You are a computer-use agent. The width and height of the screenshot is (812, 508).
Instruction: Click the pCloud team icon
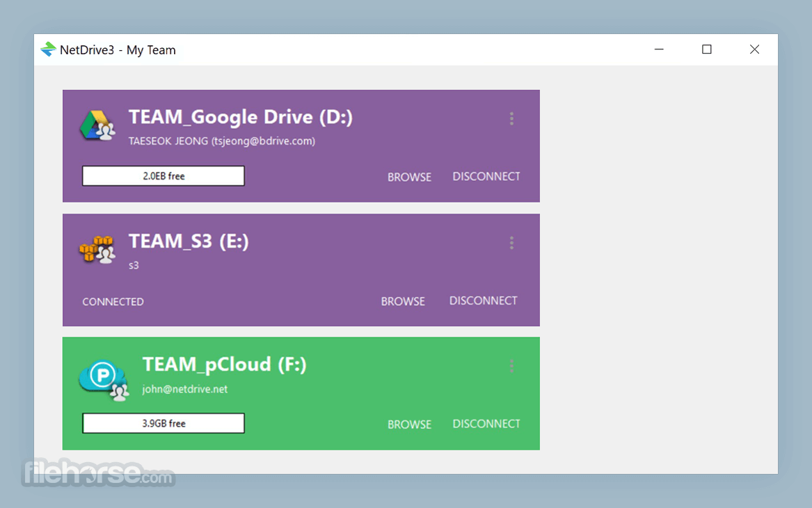point(104,381)
